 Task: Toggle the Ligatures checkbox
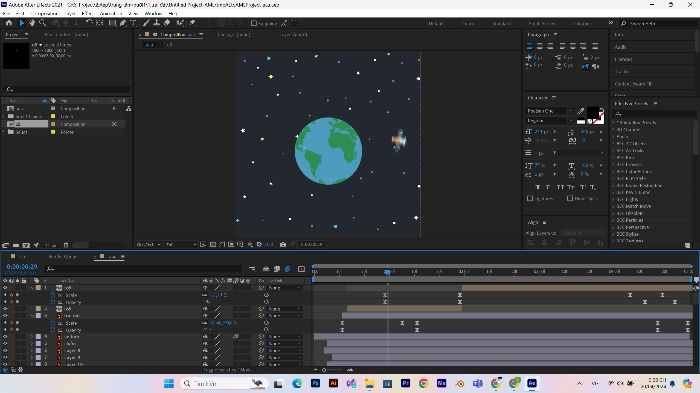[530, 198]
